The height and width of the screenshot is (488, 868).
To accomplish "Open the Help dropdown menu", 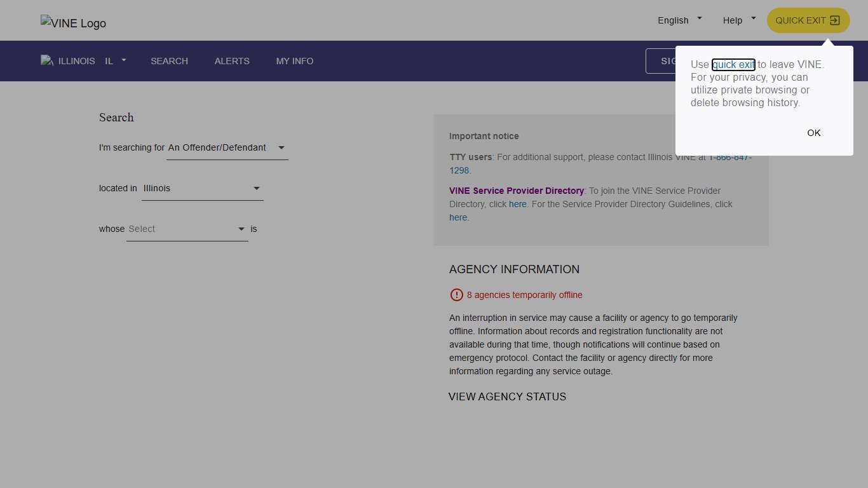I will pos(739,20).
